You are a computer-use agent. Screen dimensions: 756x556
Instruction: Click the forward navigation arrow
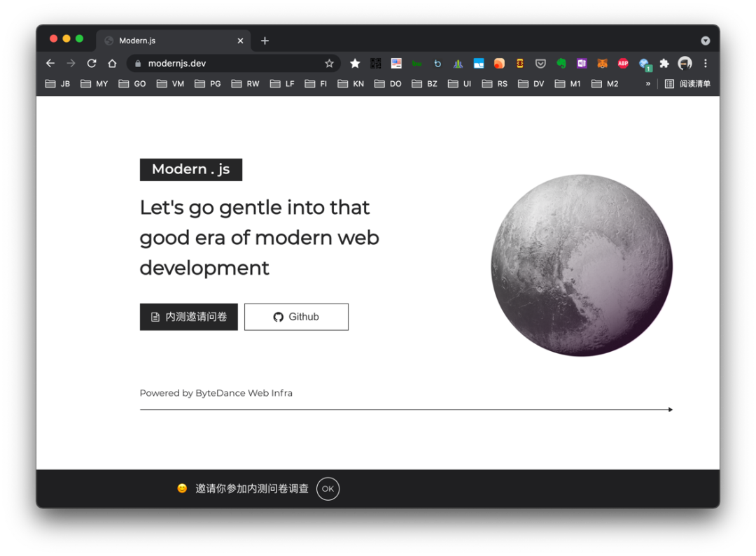click(71, 63)
